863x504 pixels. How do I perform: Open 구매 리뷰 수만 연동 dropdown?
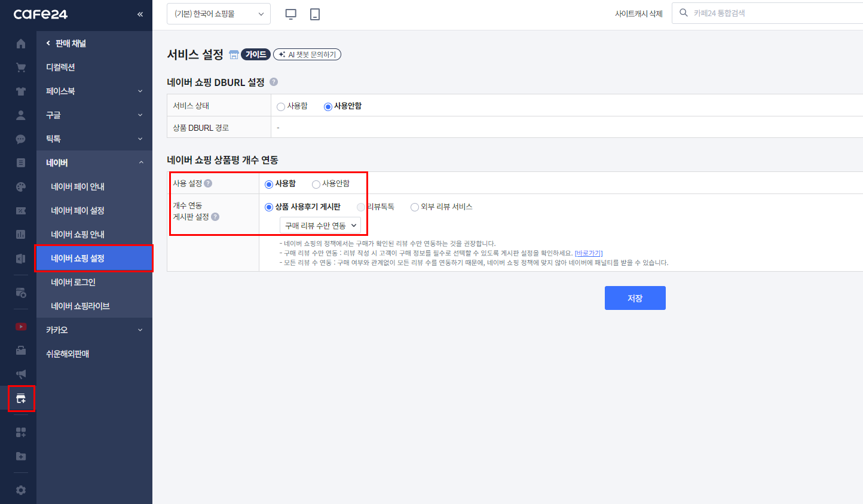(320, 225)
